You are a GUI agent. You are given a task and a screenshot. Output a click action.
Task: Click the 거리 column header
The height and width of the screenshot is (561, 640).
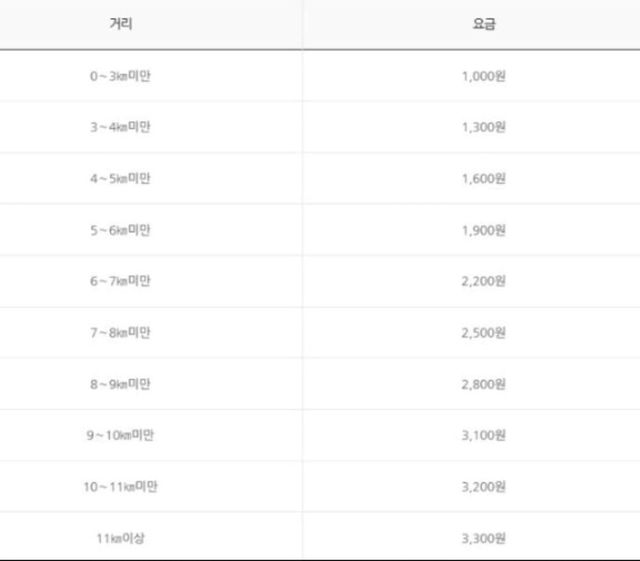tap(120, 24)
